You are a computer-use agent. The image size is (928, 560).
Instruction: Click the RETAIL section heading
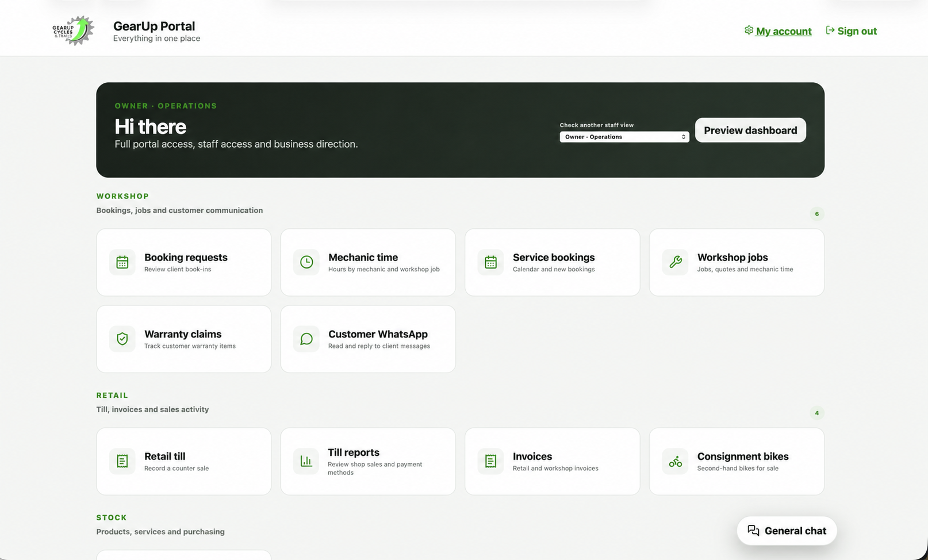[x=112, y=395]
